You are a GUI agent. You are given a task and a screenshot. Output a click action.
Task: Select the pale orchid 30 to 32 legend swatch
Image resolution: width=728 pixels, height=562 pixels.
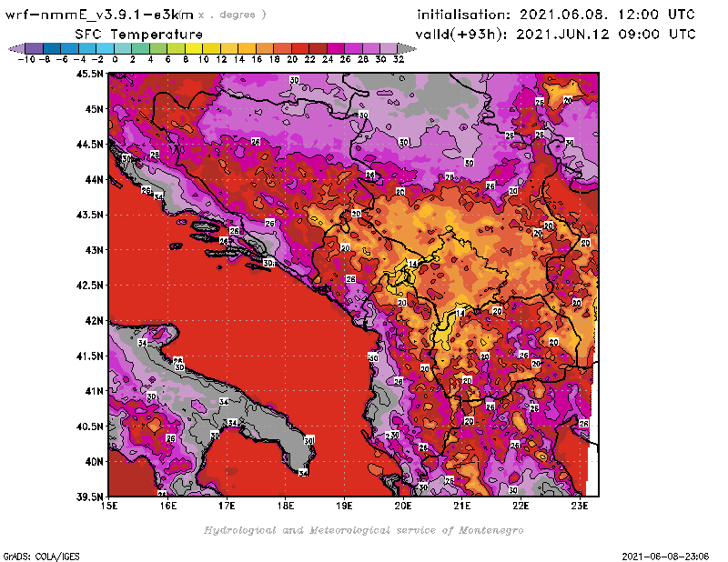389,48
